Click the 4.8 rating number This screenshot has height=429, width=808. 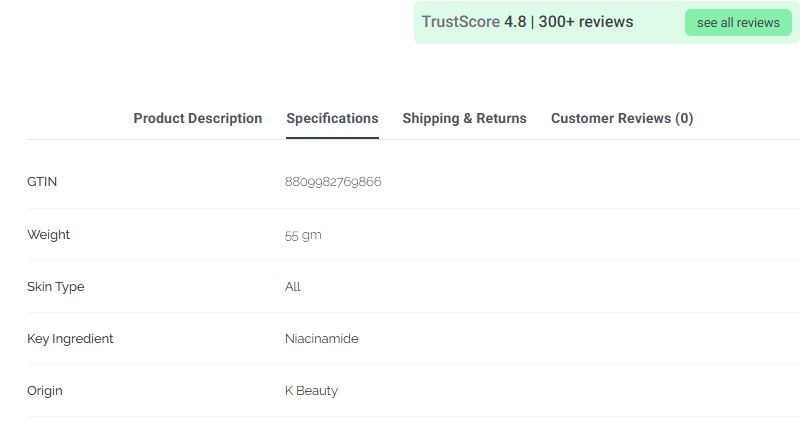point(515,22)
